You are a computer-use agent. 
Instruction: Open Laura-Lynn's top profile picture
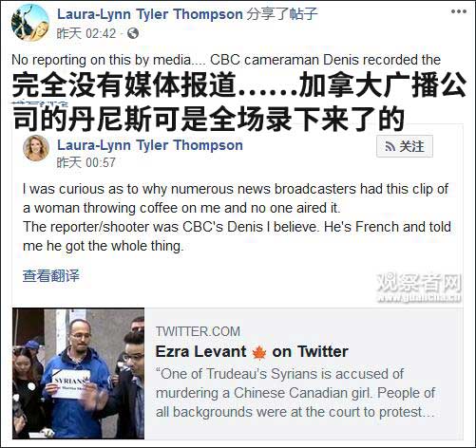click(x=30, y=23)
